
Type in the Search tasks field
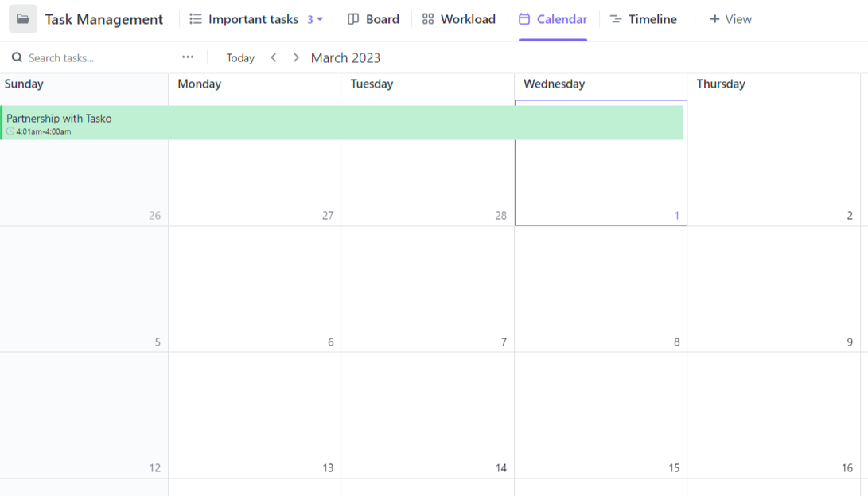tap(95, 57)
